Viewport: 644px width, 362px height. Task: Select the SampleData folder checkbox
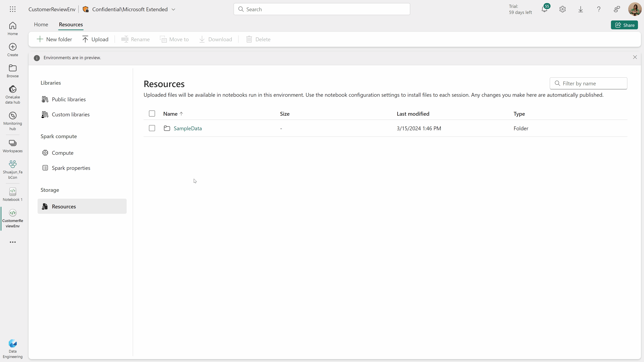(x=152, y=128)
